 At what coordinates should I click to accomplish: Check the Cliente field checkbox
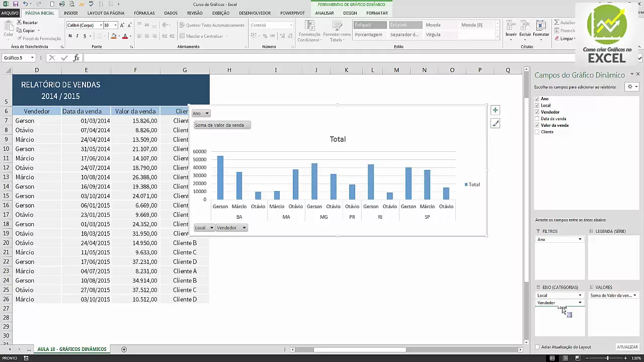[x=537, y=132]
